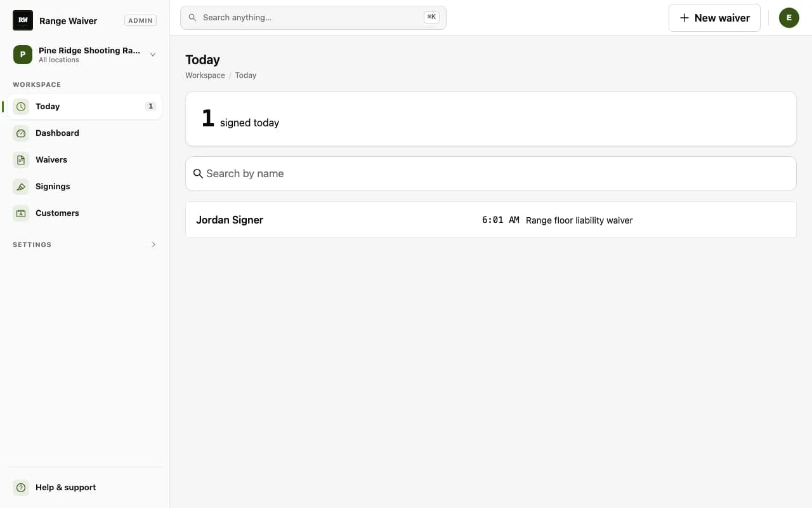Focus the Search anything field
This screenshot has height=508, width=812.
tap(313, 18)
